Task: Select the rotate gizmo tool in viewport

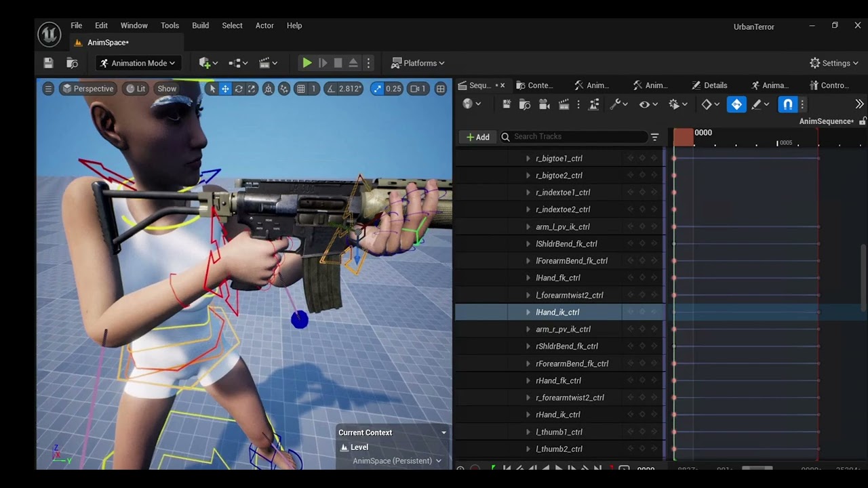Action: pos(239,89)
